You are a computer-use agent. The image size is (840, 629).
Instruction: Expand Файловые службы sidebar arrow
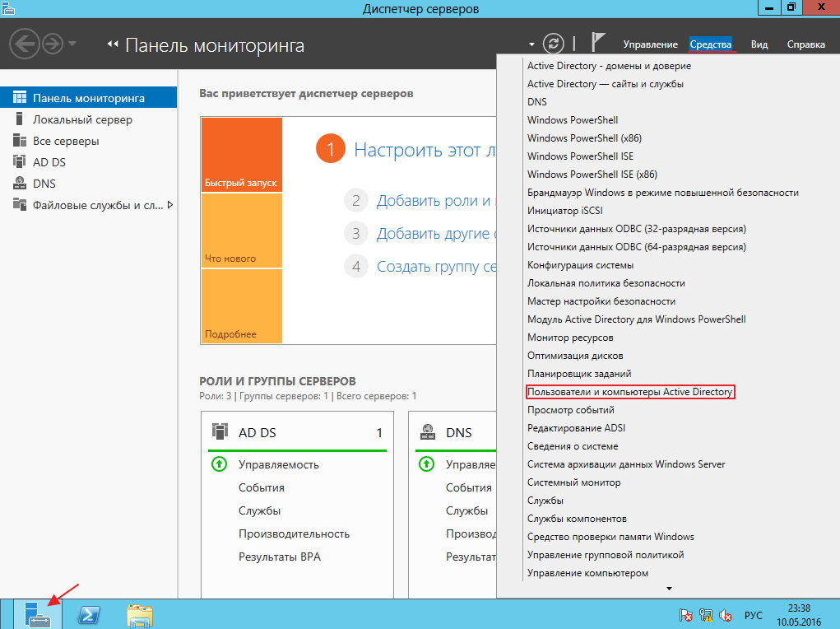[169, 205]
